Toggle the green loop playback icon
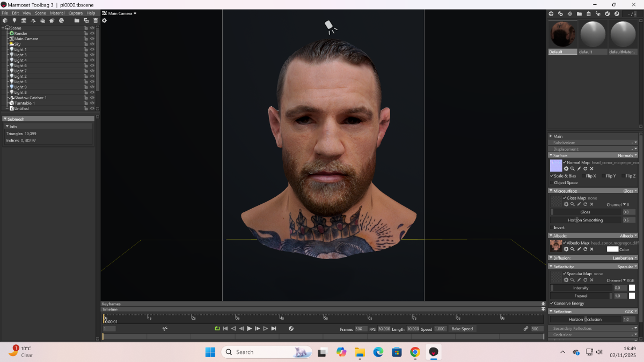644x362 pixels. click(217, 328)
